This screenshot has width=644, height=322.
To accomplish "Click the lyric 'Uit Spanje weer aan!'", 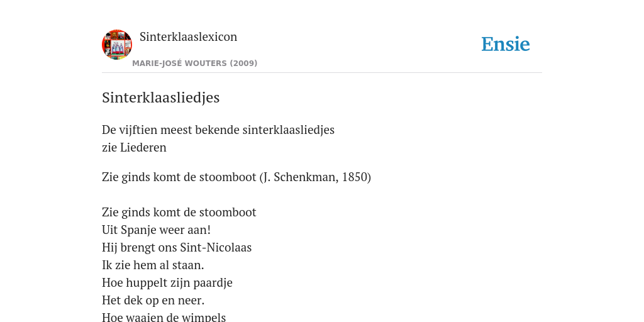I will click(156, 230).
